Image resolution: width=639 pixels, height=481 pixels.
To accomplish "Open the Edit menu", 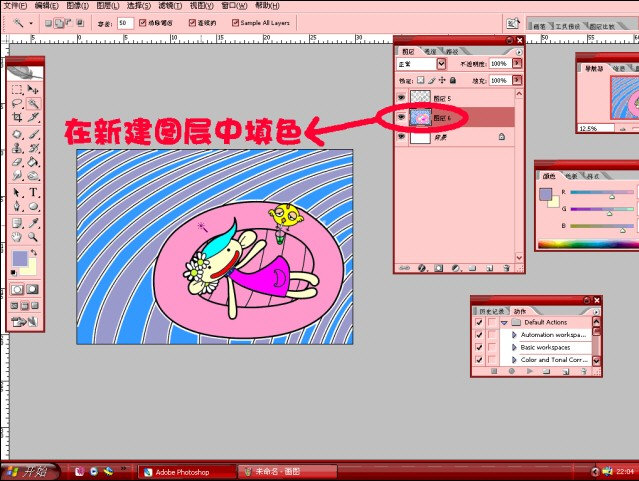I will (46, 6).
